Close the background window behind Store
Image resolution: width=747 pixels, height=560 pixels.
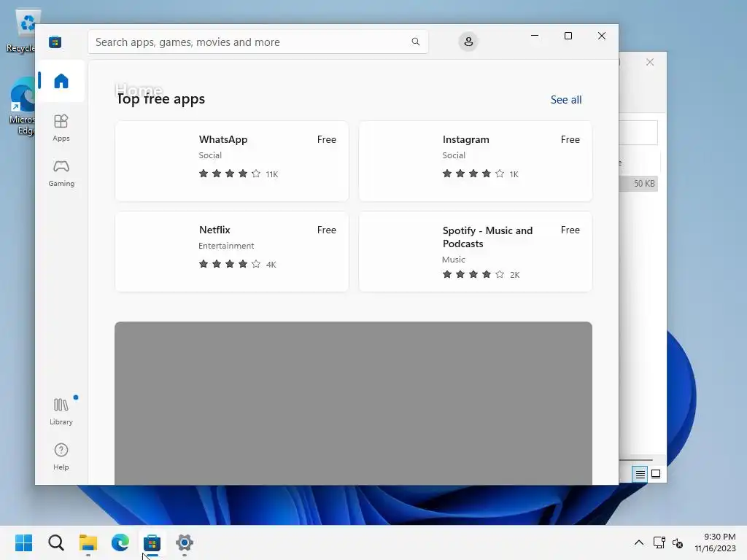(x=650, y=63)
